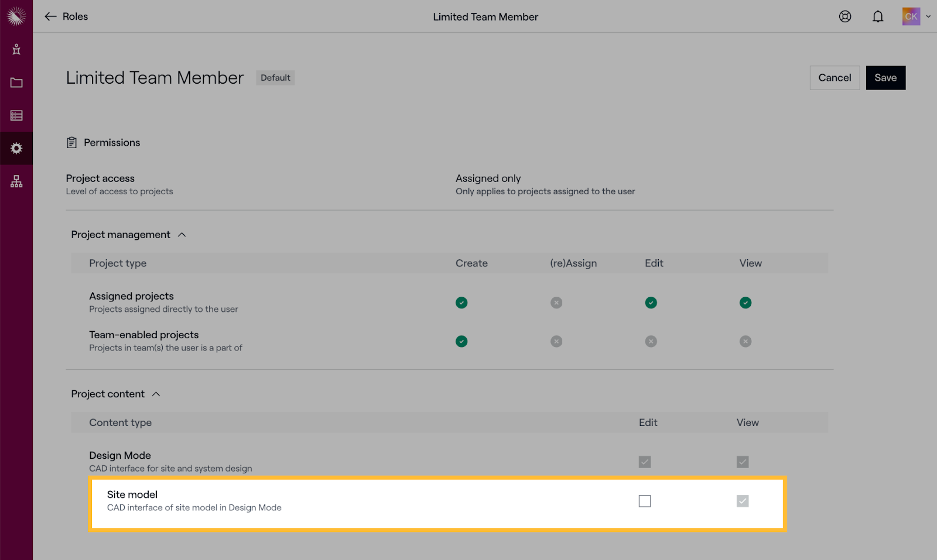937x560 pixels.
Task: Save the role changes
Action: point(885,78)
